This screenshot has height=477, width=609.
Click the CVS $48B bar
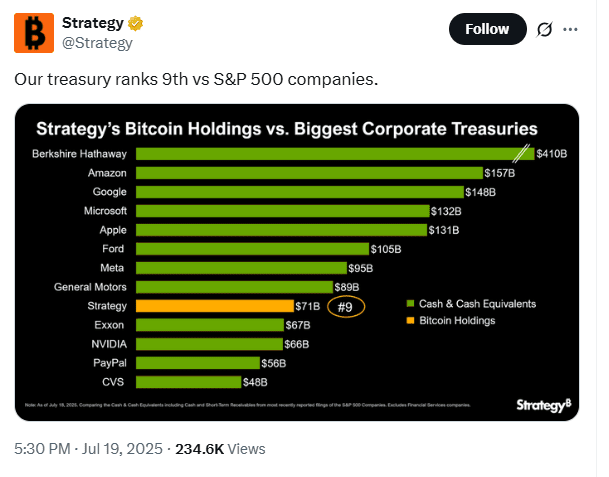188,382
